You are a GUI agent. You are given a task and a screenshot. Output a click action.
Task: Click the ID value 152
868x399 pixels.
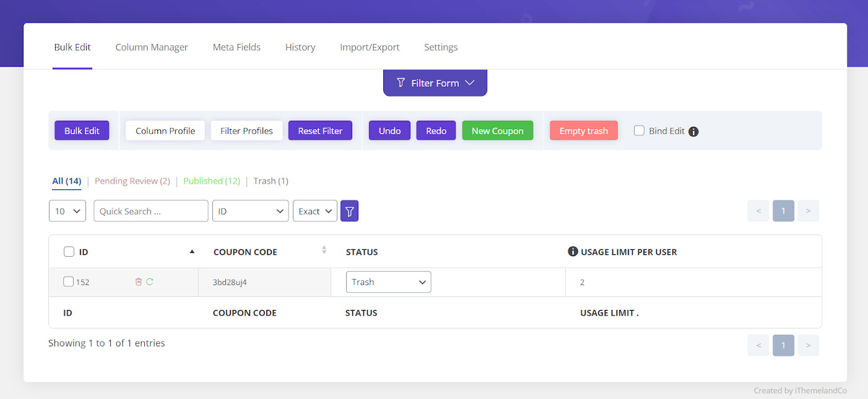83,282
